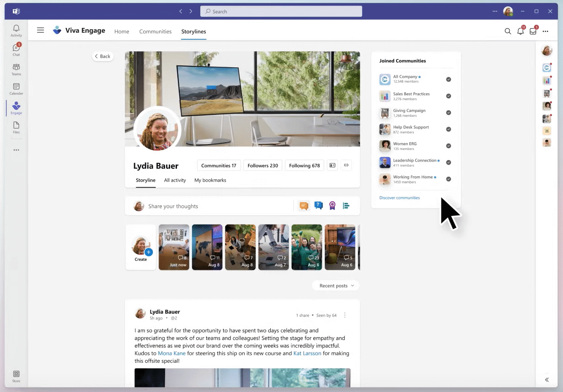The height and width of the screenshot is (392, 563).
Task: Open the Communities 17 button
Action: (219, 166)
